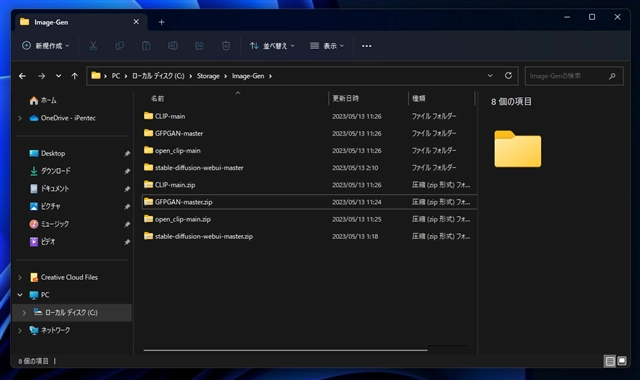This screenshot has width=640, height=380.
Task: Refresh the current folder view
Action: pyautogui.click(x=508, y=76)
